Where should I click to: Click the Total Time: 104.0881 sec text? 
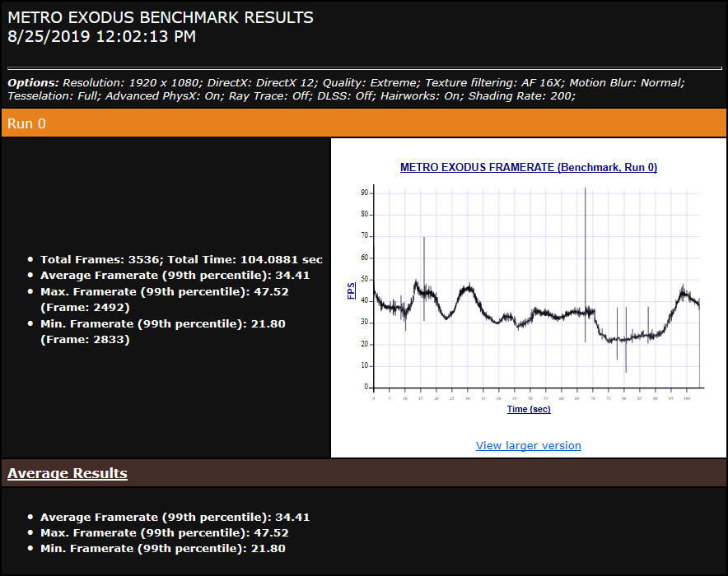[x=245, y=260]
